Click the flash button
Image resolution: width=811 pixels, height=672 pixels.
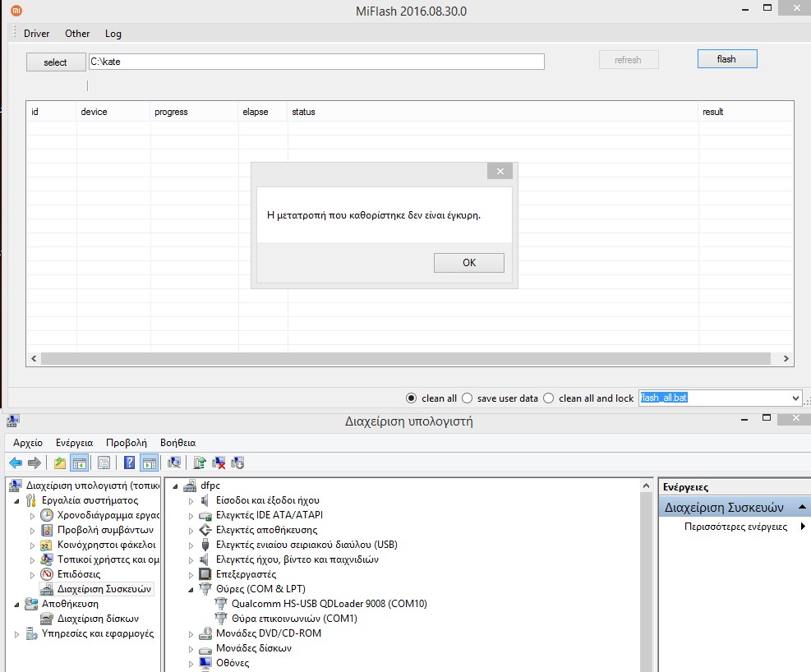coord(726,59)
